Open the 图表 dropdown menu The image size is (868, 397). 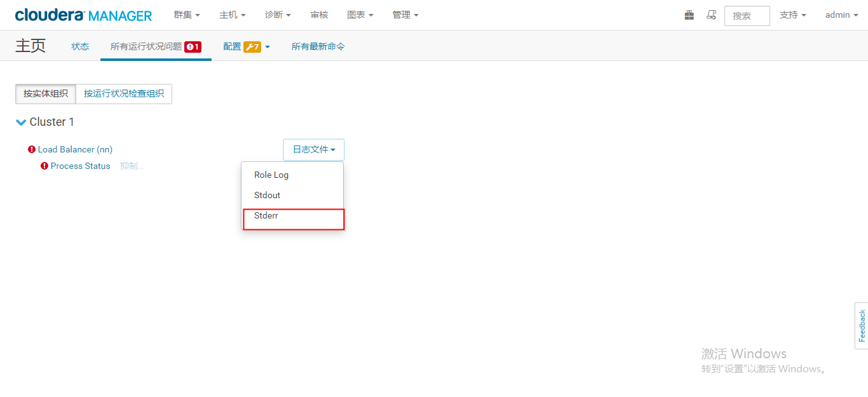360,15
